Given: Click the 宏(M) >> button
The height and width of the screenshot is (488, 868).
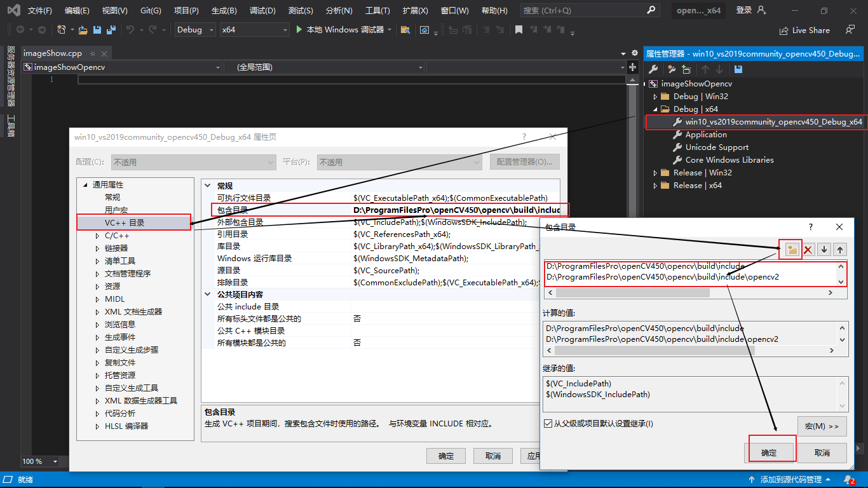Looking at the screenshot, I should click(x=822, y=426).
